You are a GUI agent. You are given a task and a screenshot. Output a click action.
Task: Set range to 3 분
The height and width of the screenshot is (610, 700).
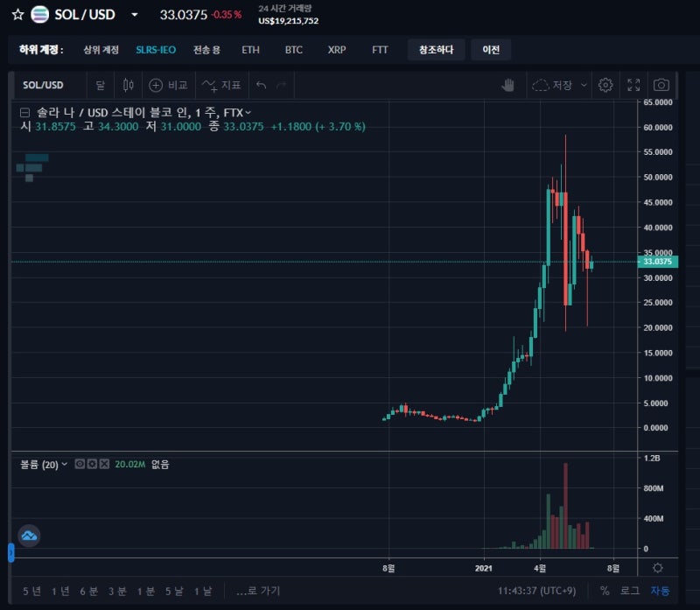click(117, 592)
